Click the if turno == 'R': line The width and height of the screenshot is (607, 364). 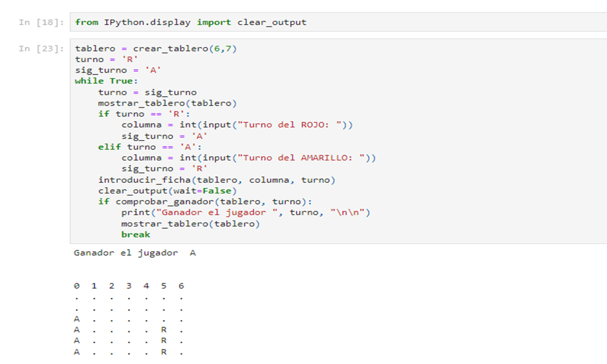pyautogui.click(x=144, y=114)
